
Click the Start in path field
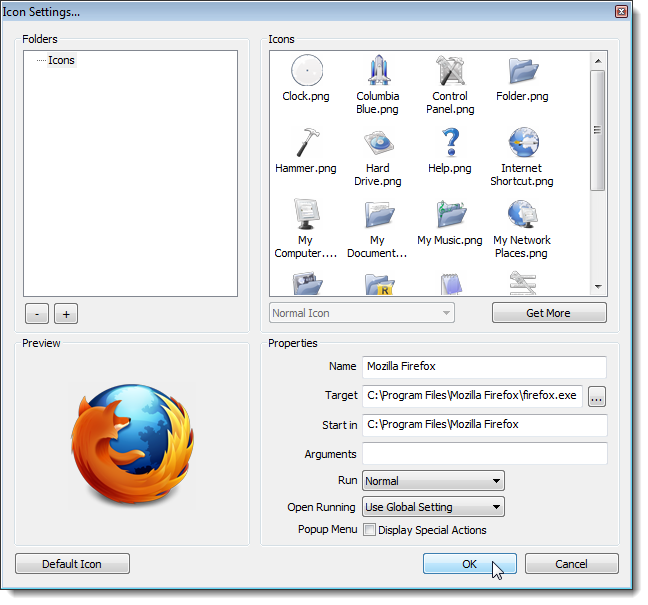click(484, 425)
